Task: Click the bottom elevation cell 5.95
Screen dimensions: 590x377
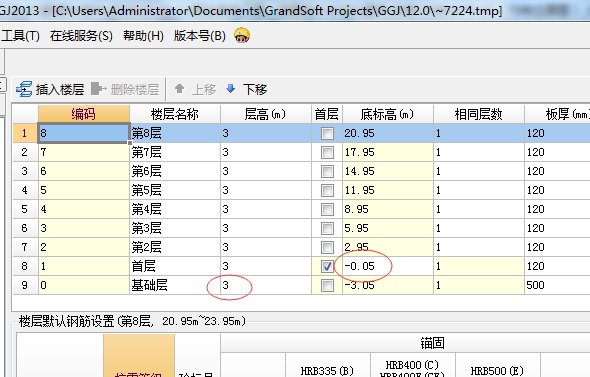Action: tap(388, 228)
